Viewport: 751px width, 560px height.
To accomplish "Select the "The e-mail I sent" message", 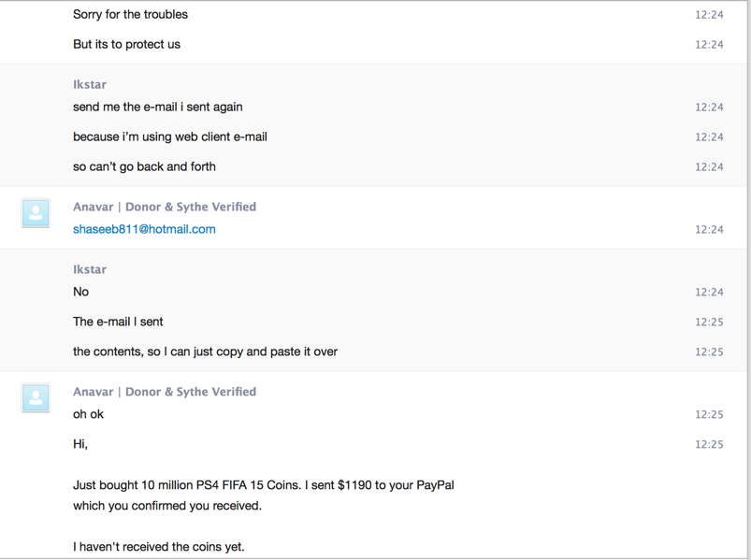I will point(118,322).
